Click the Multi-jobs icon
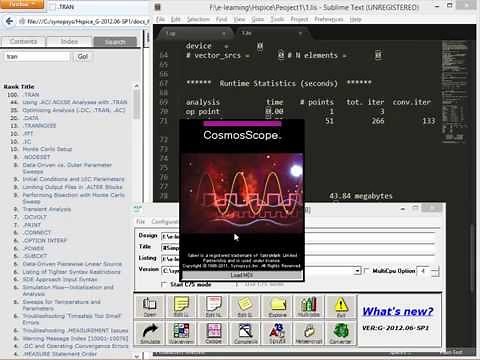The width and height of the screenshot is (480, 360). point(309,306)
